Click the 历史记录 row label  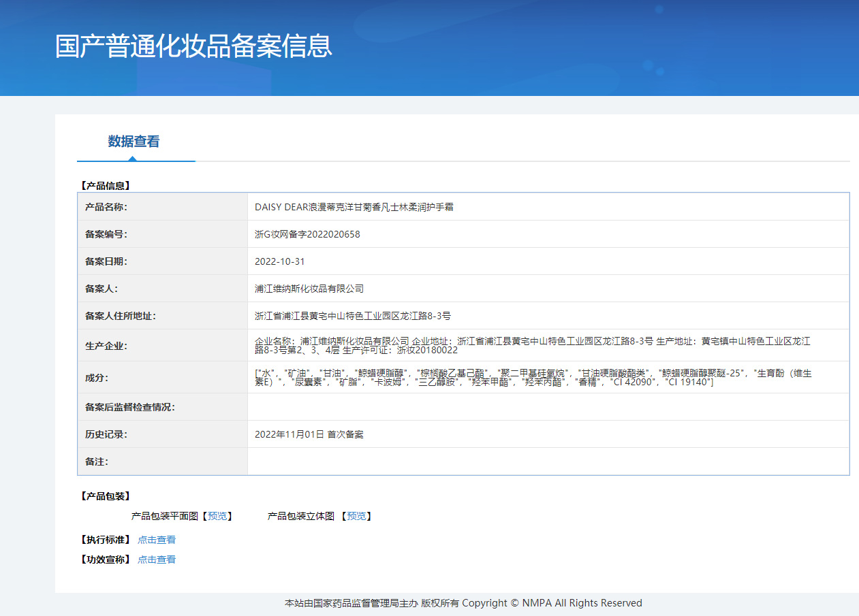106,434
